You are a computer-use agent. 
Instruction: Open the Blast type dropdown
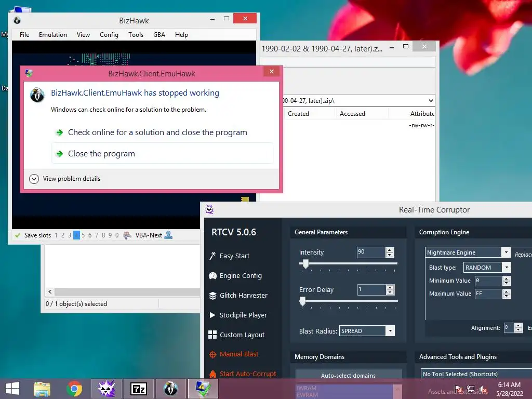[x=507, y=268]
